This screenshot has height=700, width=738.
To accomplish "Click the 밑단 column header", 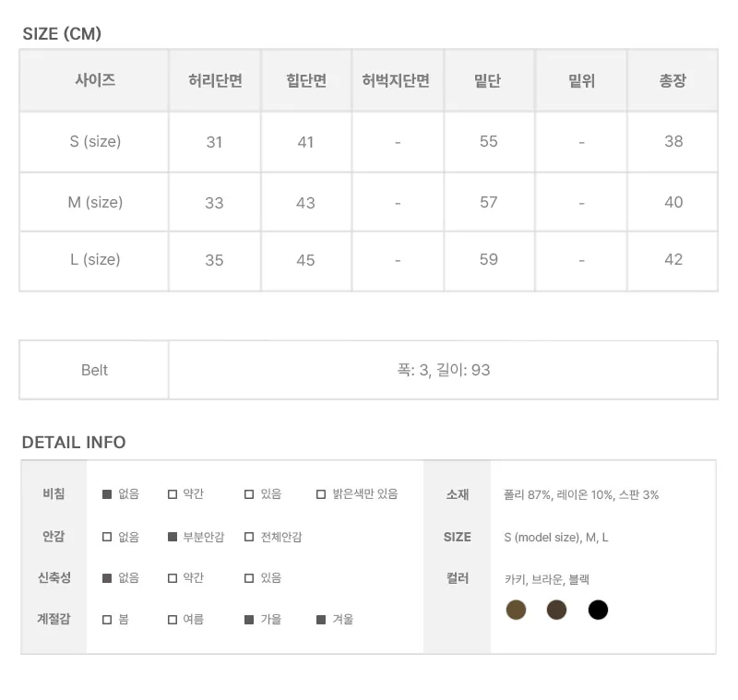I will click(x=488, y=81).
